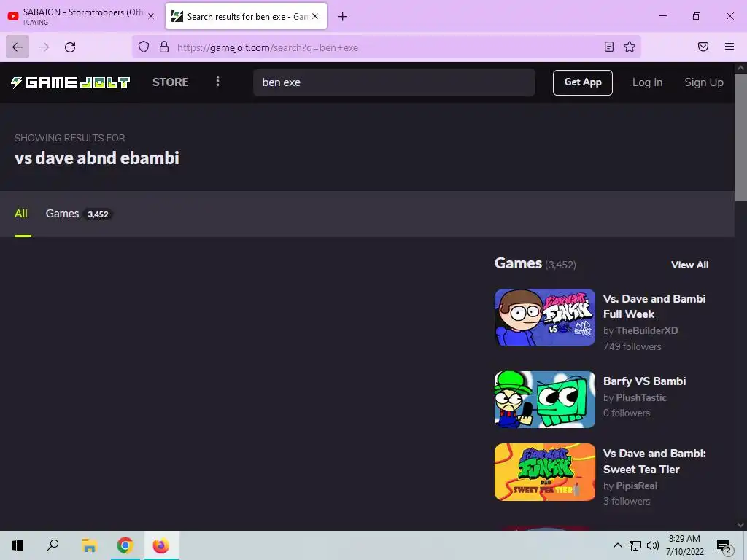Open the Windows Start menu
The width and height of the screenshot is (747, 560).
pyautogui.click(x=18, y=545)
